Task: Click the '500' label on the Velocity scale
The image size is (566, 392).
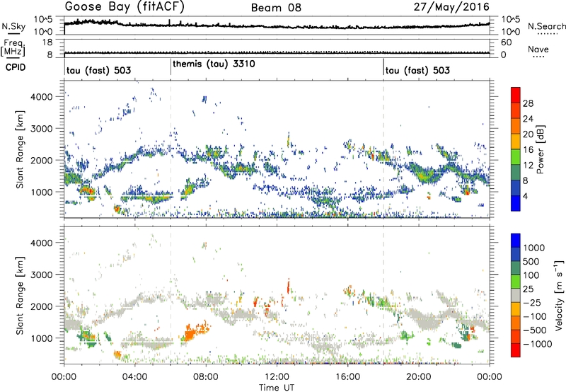Action: coord(531,261)
